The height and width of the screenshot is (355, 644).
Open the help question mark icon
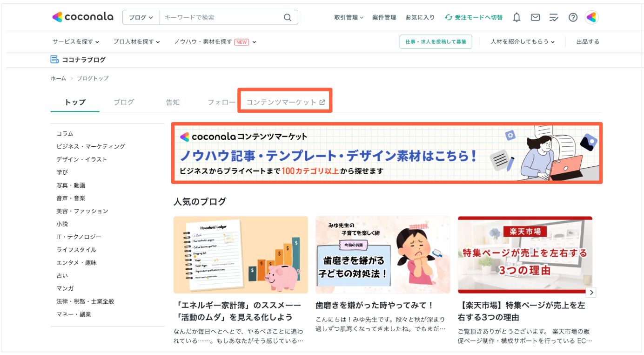pos(573,18)
